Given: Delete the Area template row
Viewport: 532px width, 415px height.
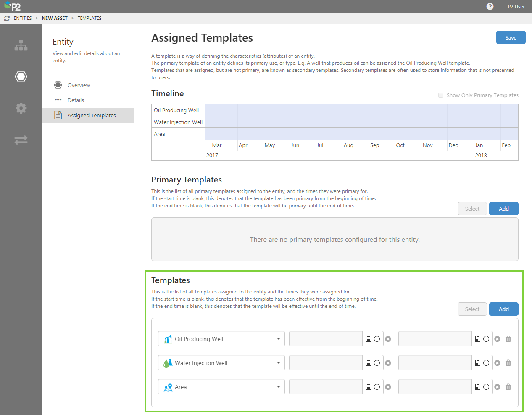Looking at the screenshot, I should click(508, 387).
